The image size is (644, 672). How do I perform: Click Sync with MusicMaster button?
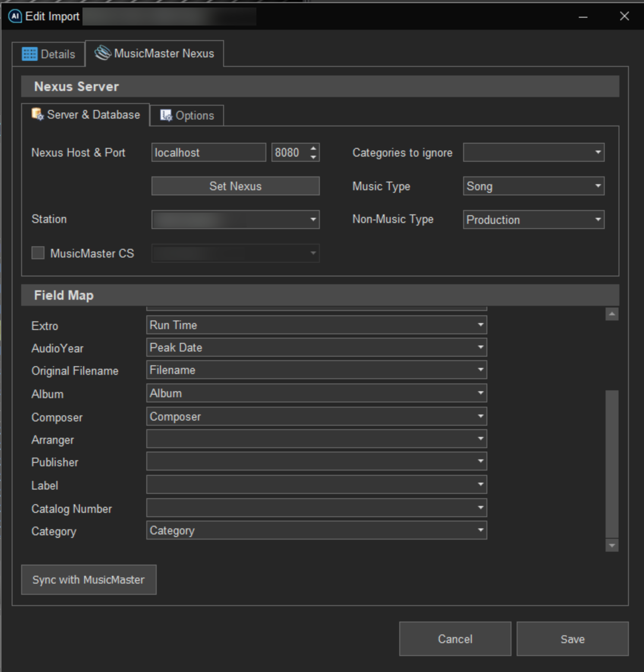point(88,580)
